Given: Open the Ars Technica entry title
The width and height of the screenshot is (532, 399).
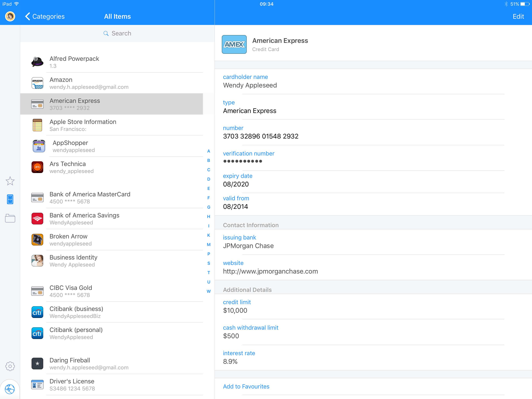Looking at the screenshot, I should point(68,164).
